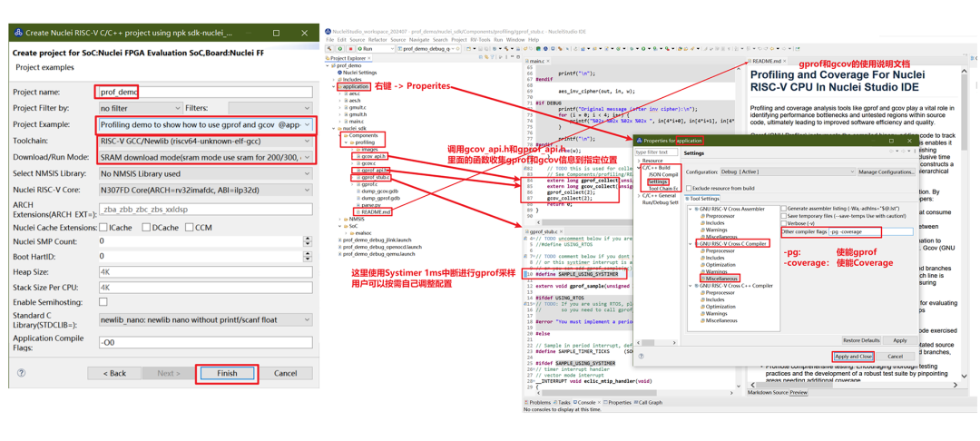
Task: Check the DCache checkbox
Action: (x=146, y=228)
